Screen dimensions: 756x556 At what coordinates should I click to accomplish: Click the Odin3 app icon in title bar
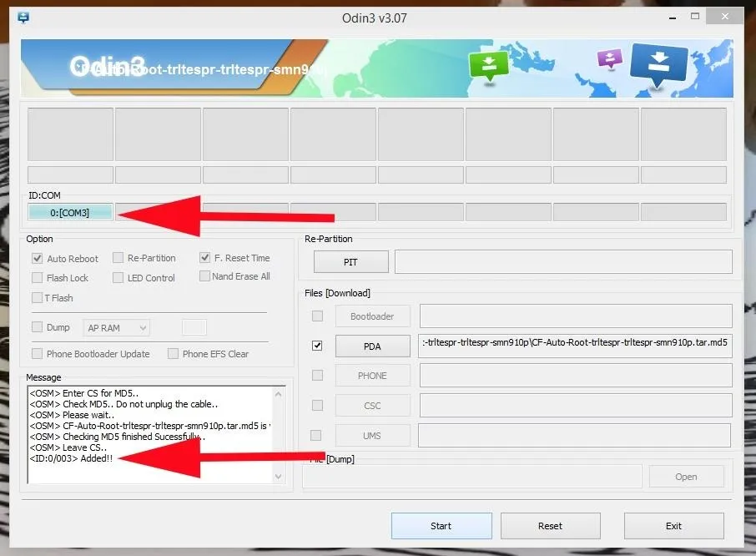(23, 18)
